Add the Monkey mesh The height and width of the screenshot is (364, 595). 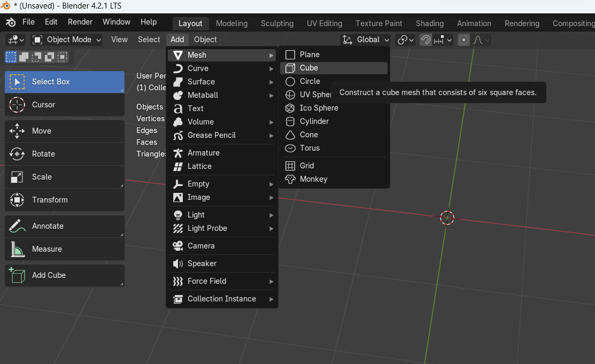334,179
